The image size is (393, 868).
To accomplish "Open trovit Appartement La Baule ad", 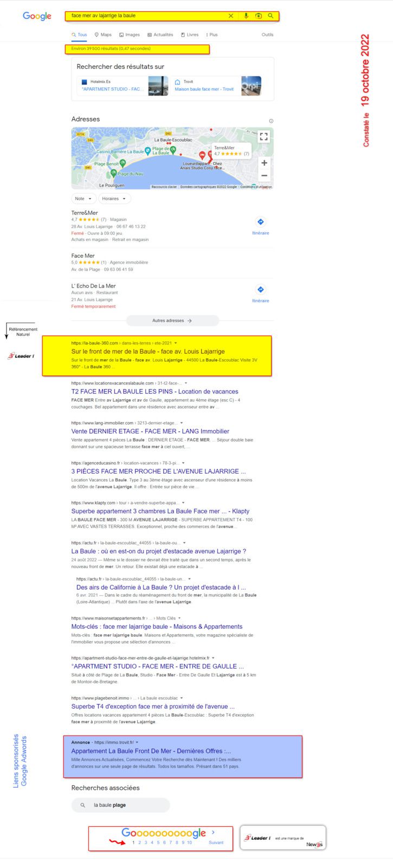I will 151,751.
